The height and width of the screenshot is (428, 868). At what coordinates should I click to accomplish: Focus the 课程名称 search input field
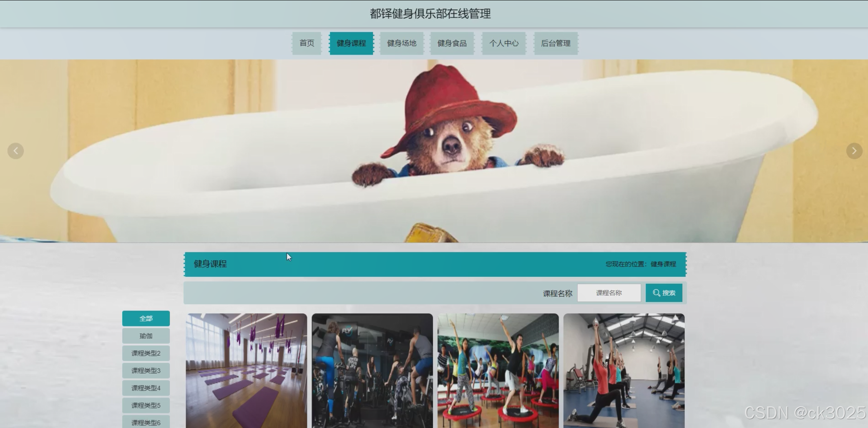coord(609,293)
